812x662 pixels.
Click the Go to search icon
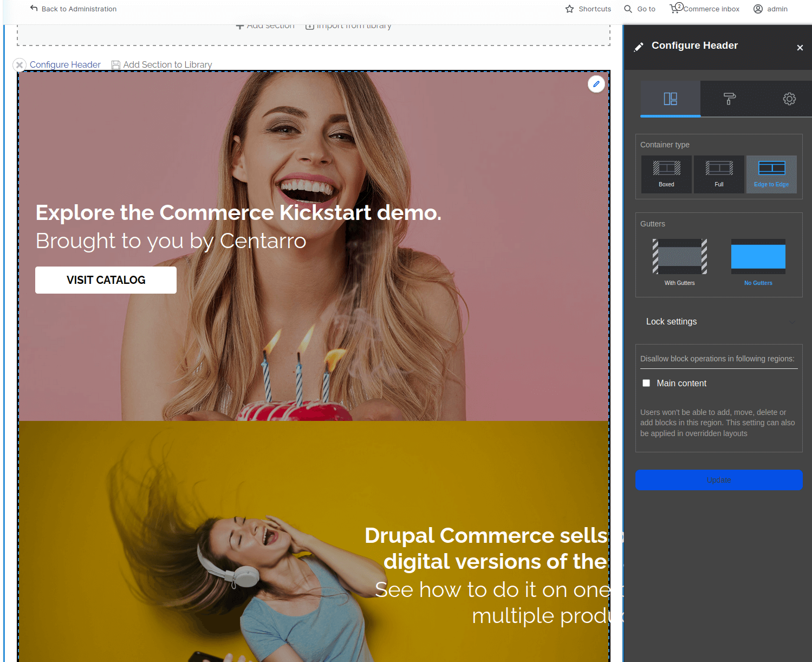(x=628, y=9)
